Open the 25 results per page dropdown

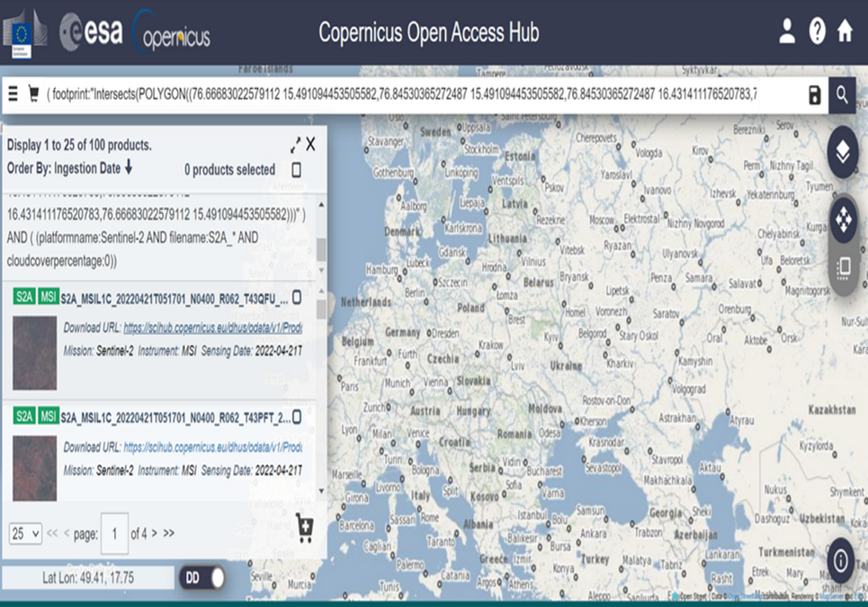[x=25, y=534]
